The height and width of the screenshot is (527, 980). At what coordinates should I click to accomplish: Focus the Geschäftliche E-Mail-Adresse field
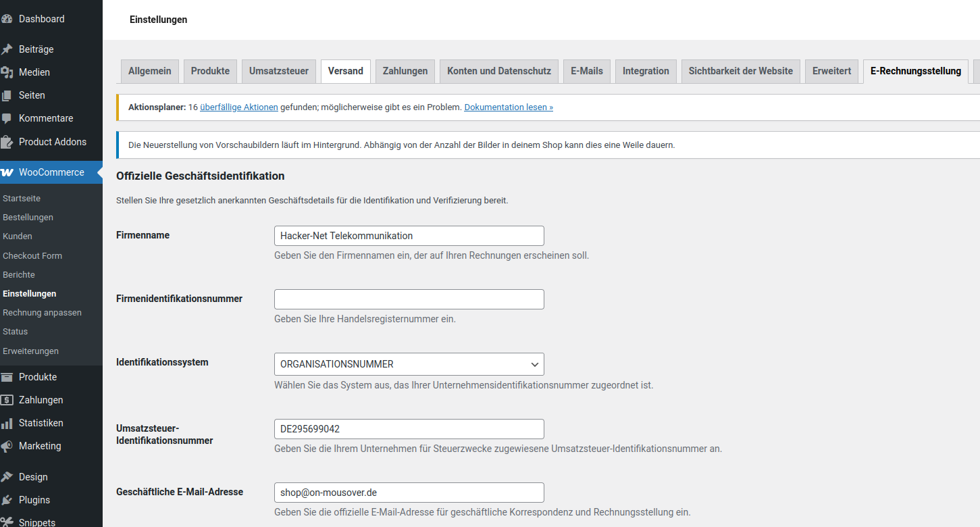point(409,493)
